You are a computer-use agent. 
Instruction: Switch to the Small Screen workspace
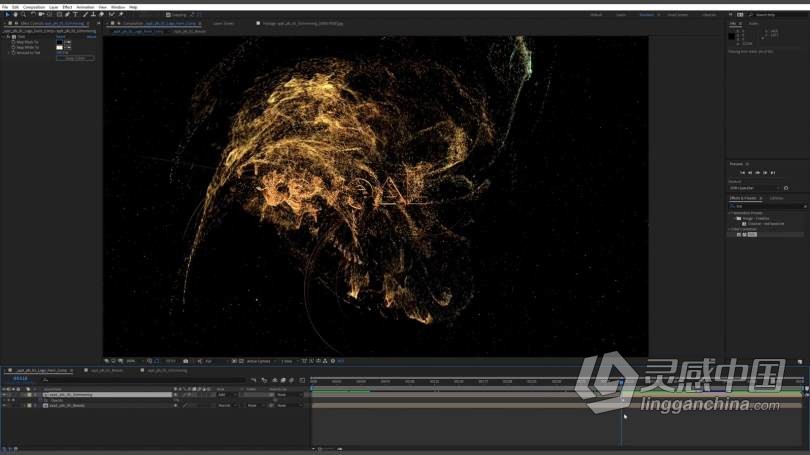pyautogui.click(x=678, y=15)
